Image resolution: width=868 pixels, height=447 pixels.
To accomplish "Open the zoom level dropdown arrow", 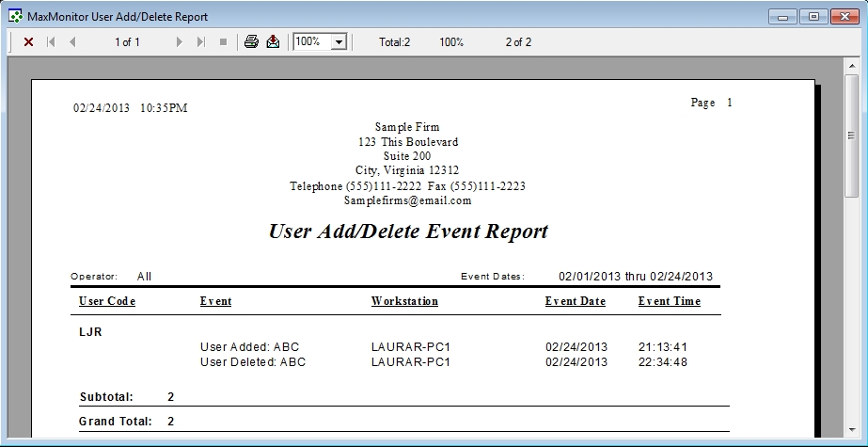I will pos(339,42).
